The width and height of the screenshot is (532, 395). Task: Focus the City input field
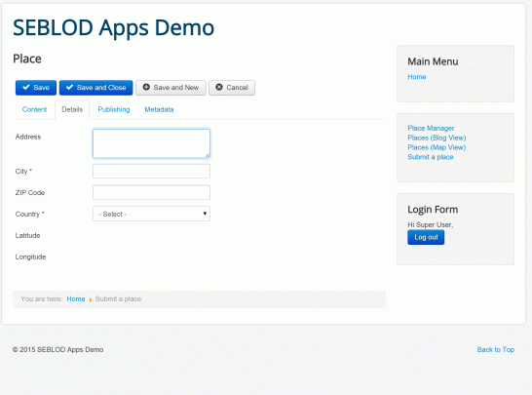tap(151, 172)
